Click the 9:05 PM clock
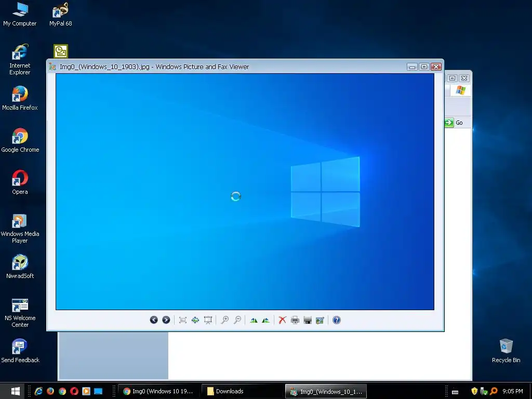532x399 pixels. pyautogui.click(x=513, y=391)
